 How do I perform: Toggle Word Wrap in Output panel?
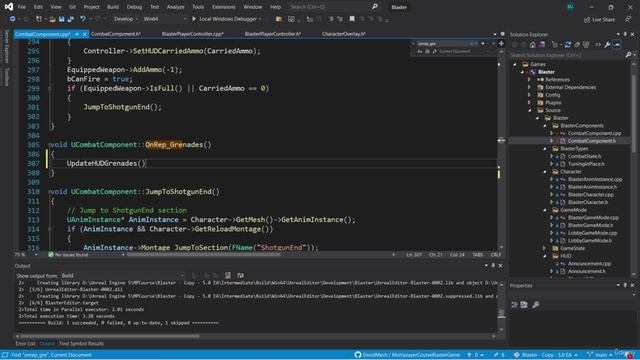point(240,276)
